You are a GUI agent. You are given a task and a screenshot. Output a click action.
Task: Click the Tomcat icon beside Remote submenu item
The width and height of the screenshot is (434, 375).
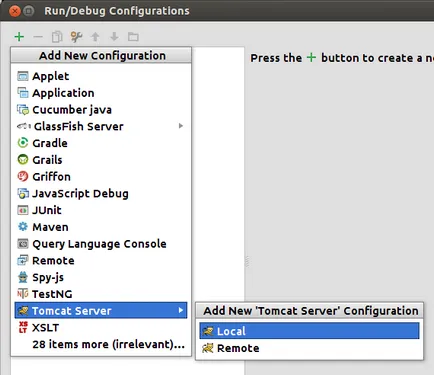tap(208, 348)
